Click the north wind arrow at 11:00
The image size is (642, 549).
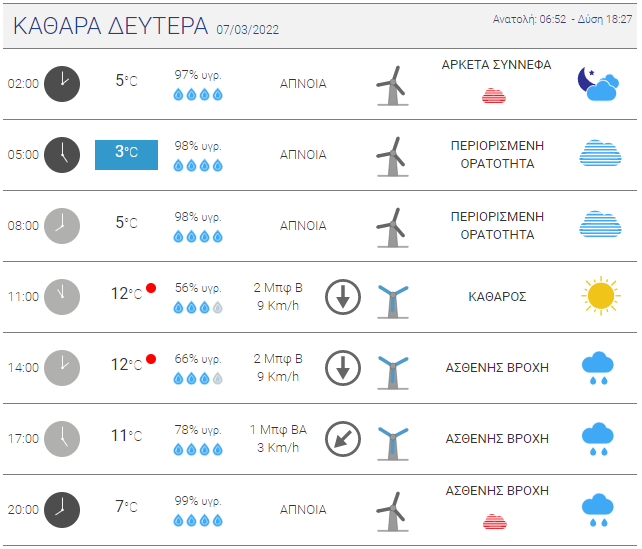tap(343, 297)
